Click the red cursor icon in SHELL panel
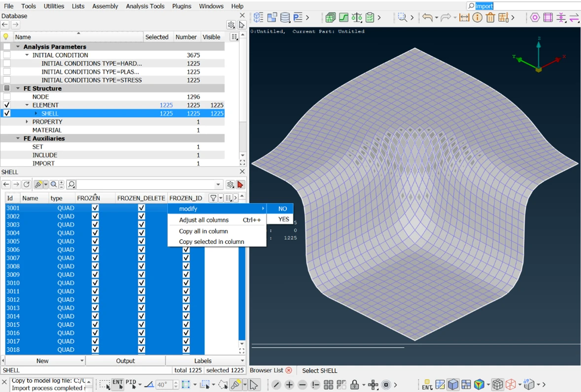Screen dimensions: 581x392 tap(240, 185)
